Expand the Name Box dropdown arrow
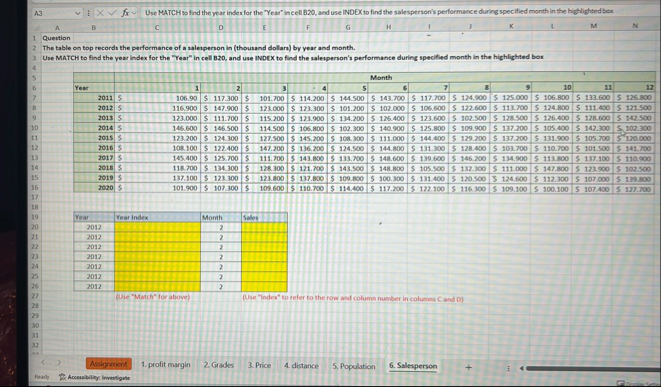661x387 pixels. point(78,13)
